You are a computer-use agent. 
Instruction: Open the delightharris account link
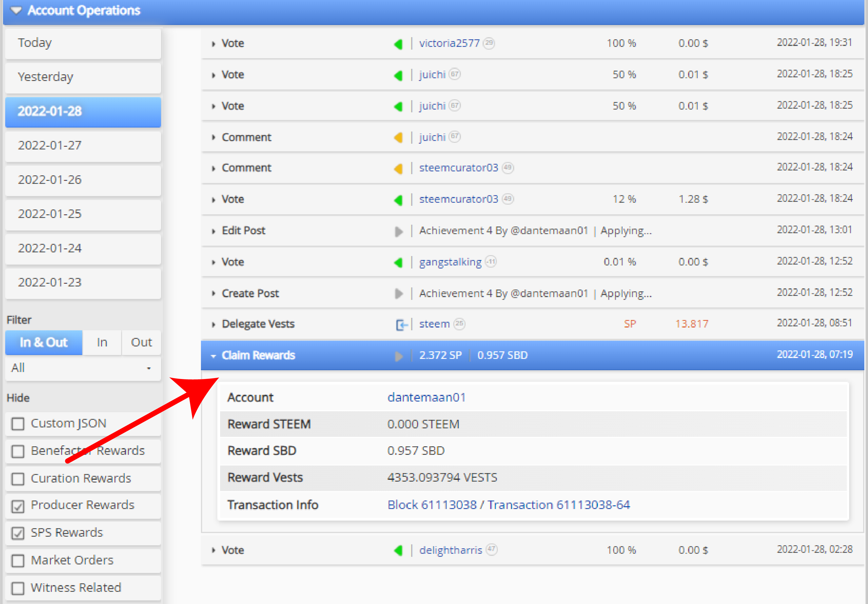[x=451, y=550]
